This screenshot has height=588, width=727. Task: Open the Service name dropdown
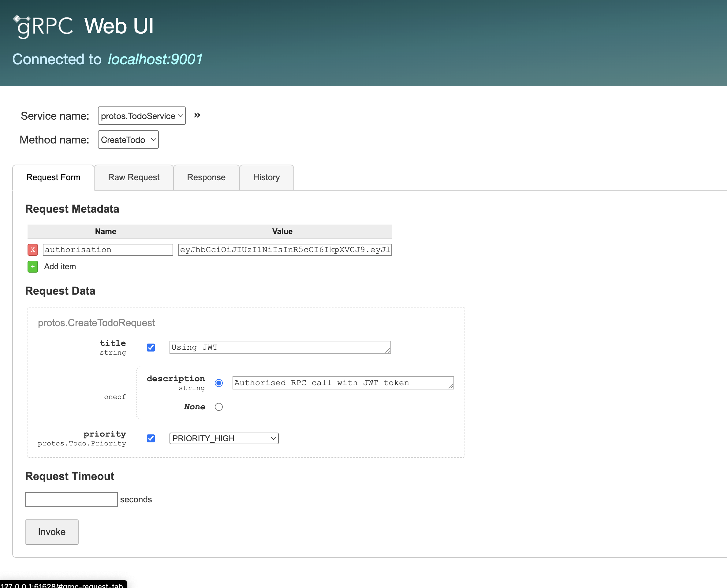(x=141, y=116)
